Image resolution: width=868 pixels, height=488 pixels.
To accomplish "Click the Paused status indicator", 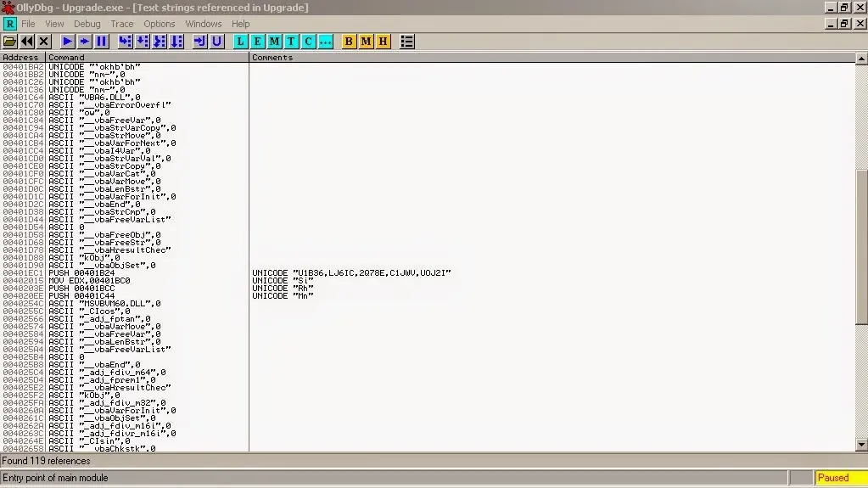I will [x=841, y=478].
